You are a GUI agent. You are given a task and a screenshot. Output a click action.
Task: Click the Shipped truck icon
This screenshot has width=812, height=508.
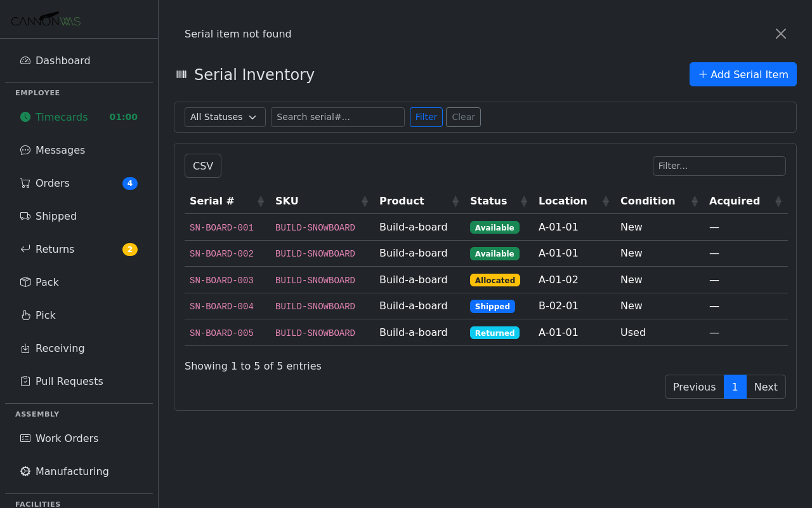tap(25, 216)
